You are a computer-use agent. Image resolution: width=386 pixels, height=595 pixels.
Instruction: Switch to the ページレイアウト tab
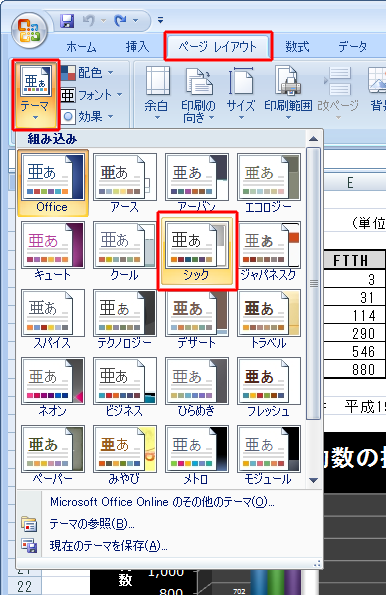click(x=218, y=46)
